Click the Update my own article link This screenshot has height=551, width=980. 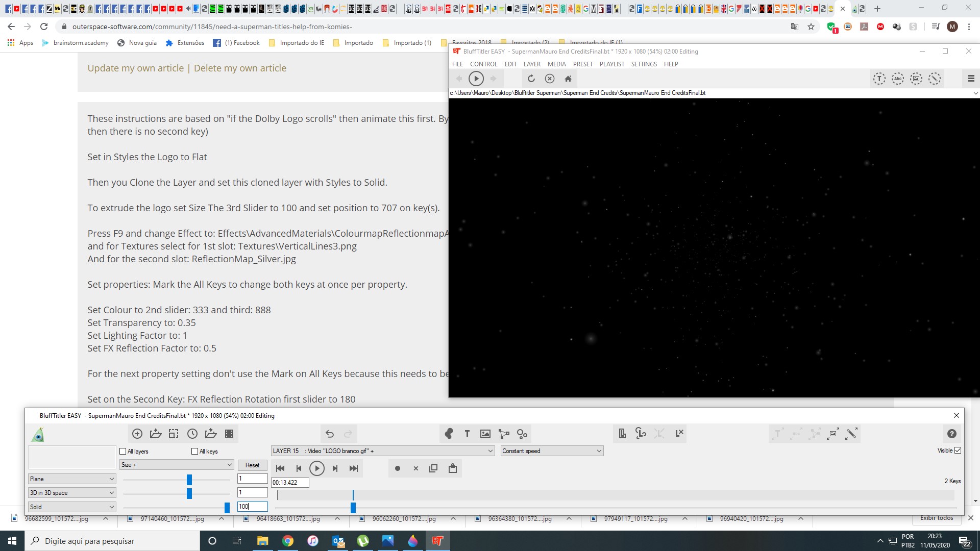click(135, 68)
